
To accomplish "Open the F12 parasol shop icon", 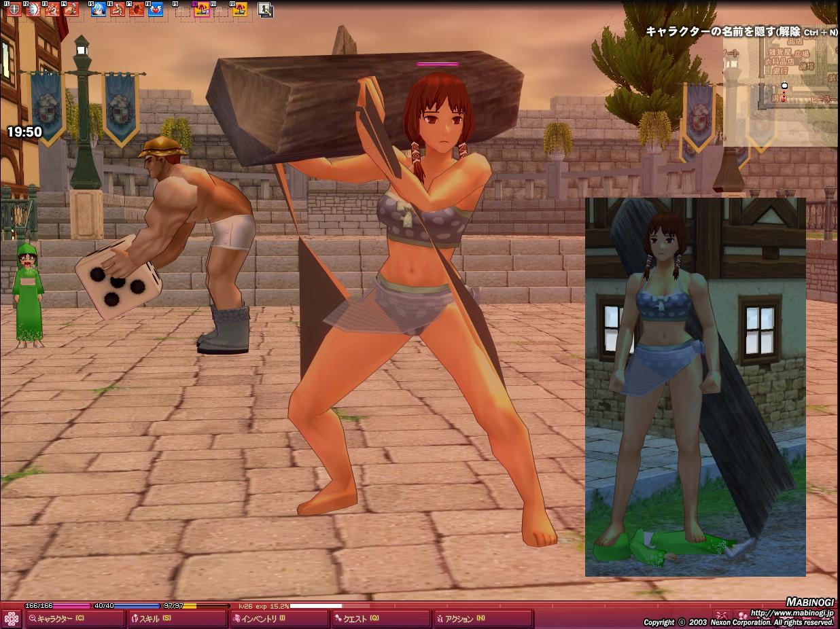I will coord(240,10).
